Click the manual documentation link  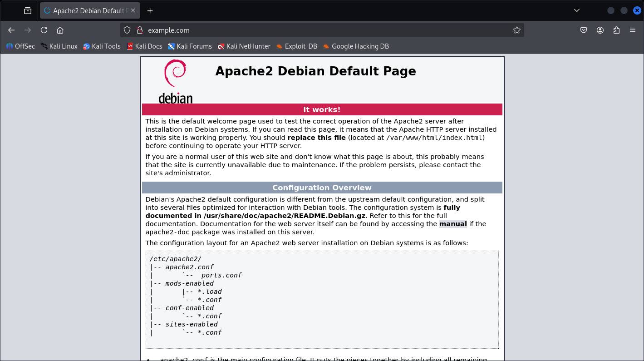coord(453,224)
